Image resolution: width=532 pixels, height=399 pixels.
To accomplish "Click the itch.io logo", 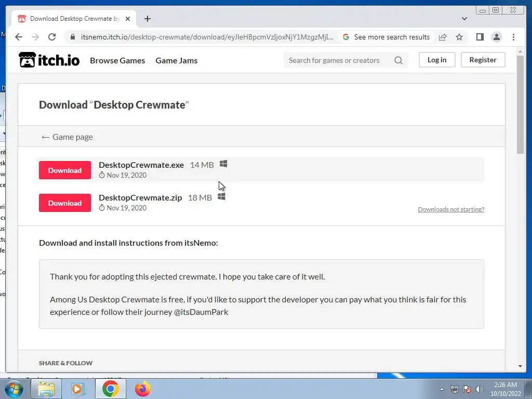I will coord(49,60).
